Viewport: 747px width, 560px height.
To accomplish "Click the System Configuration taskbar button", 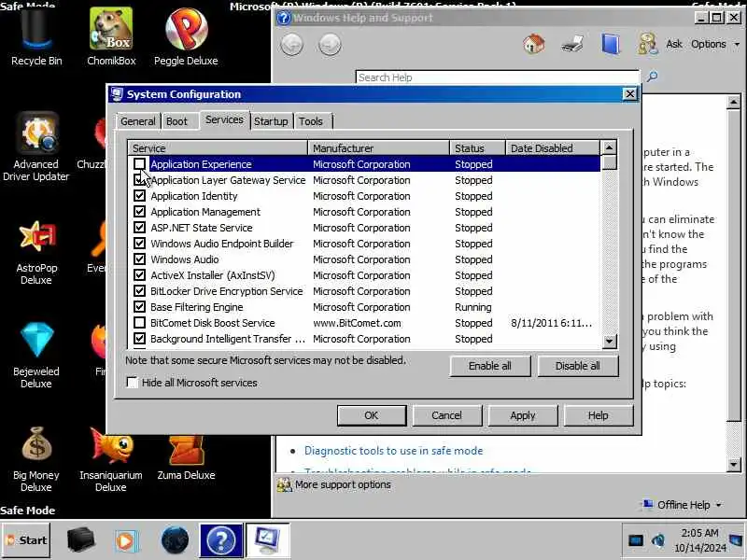I will click(267, 540).
